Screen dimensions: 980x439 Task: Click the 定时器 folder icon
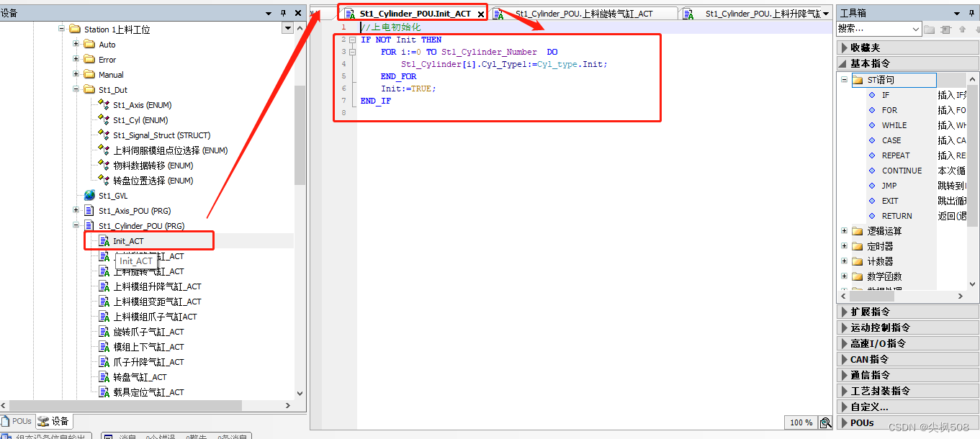pyautogui.click(x=857, y=246)
